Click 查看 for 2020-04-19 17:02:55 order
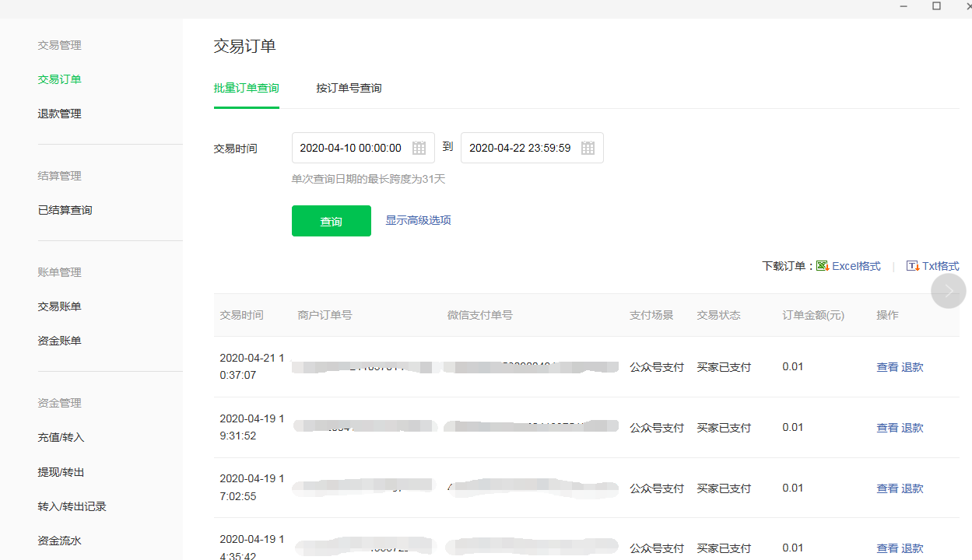Screen dimensions: 972x560 [x=887, y=488]
